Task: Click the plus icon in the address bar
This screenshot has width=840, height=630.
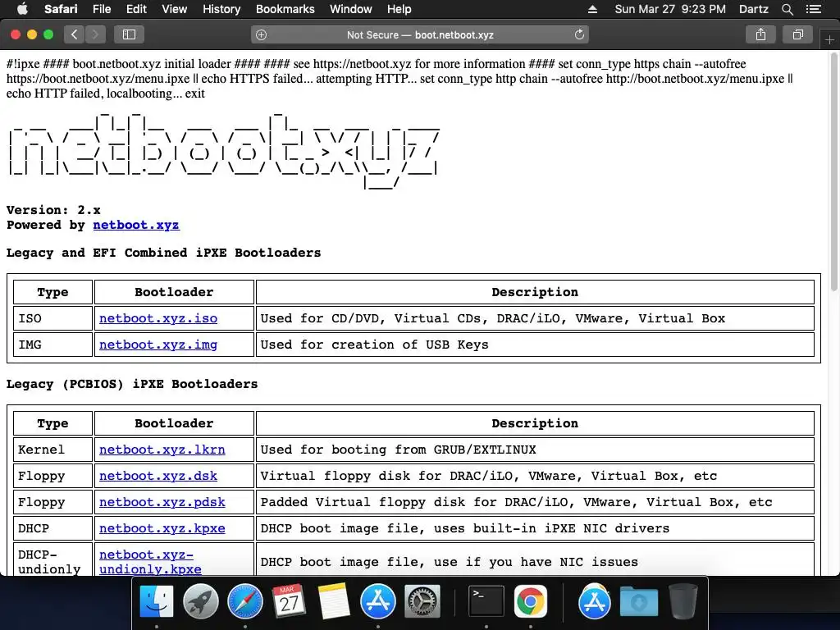Action: (x=262, y=34)
